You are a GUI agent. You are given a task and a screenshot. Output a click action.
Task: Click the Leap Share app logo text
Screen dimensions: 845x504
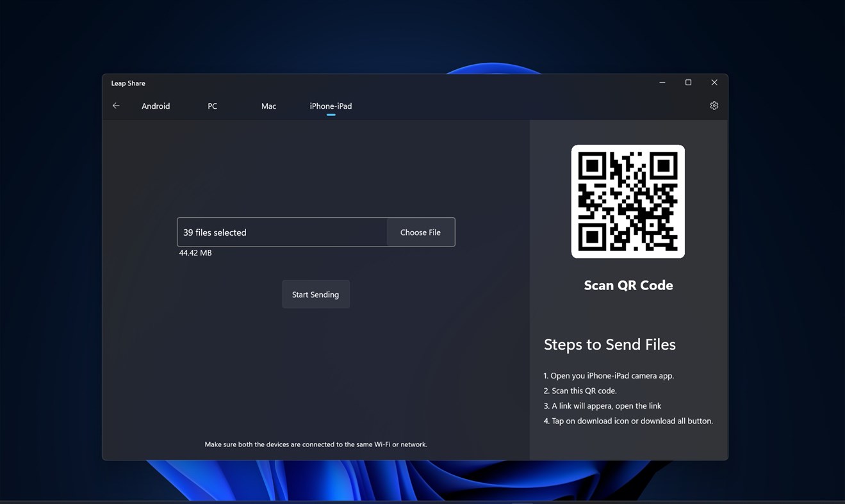pos(127,83)
